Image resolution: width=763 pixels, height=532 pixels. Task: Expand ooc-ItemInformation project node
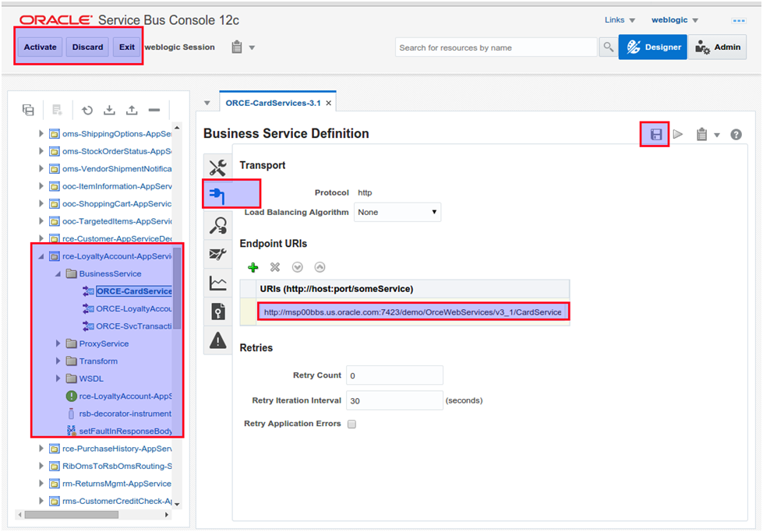pyautogui.click(x=41, y=185)
